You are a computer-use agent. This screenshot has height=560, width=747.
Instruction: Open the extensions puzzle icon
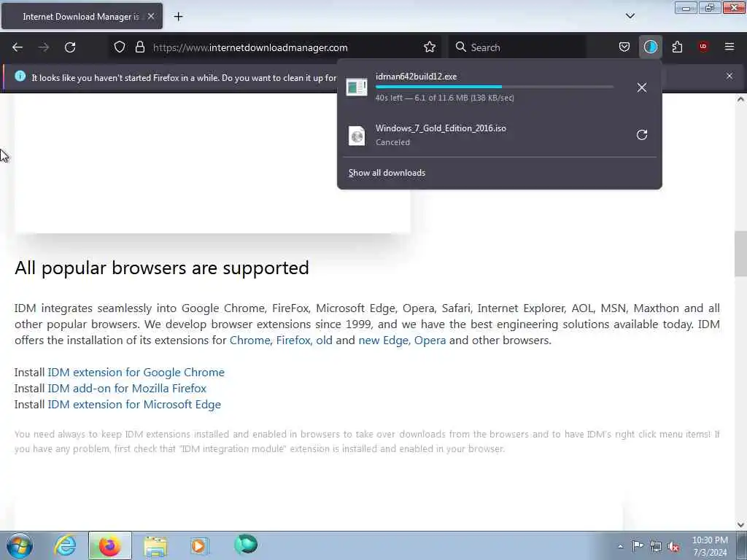[677, 47]
